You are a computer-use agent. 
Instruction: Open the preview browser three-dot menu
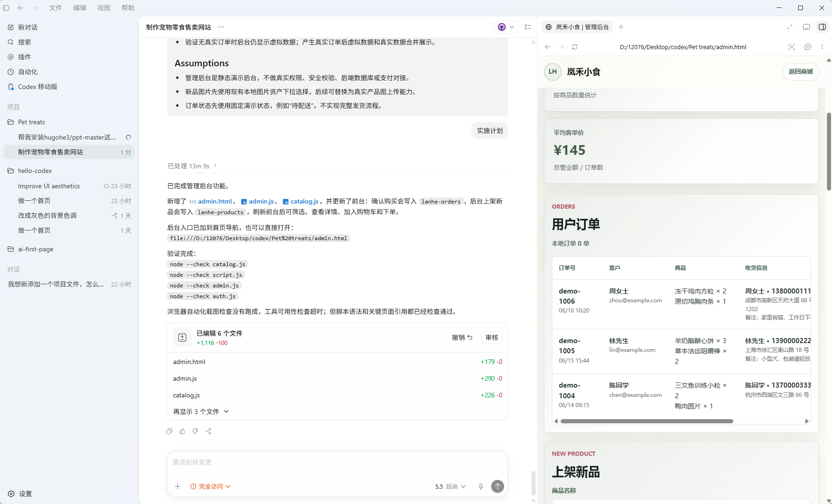(x=822, y=47)
